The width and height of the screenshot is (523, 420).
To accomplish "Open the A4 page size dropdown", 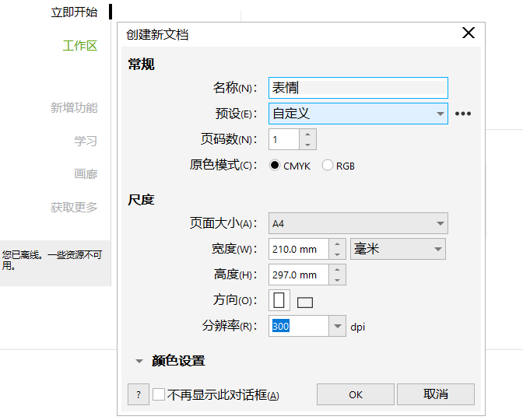I will click(358, 224).
